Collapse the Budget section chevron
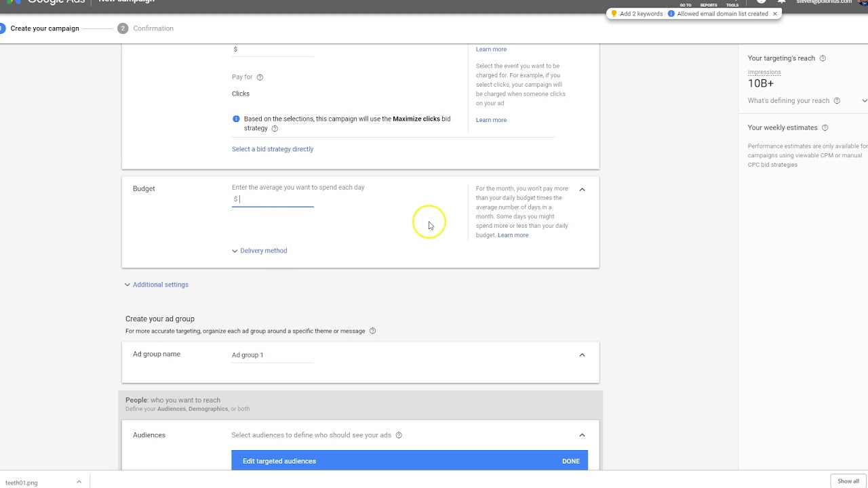Screen dimensions: 868x488 [582, 190]
